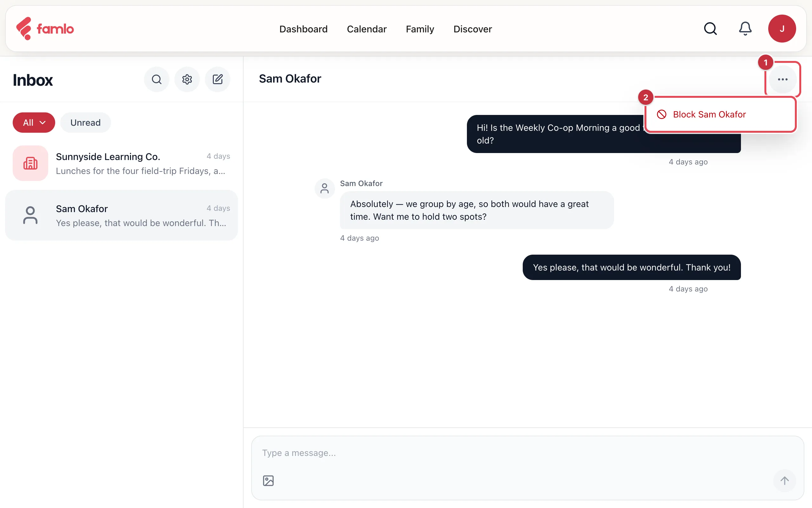
Task: Select Block Sam Okafor option
Action: [x=720, y=115]
